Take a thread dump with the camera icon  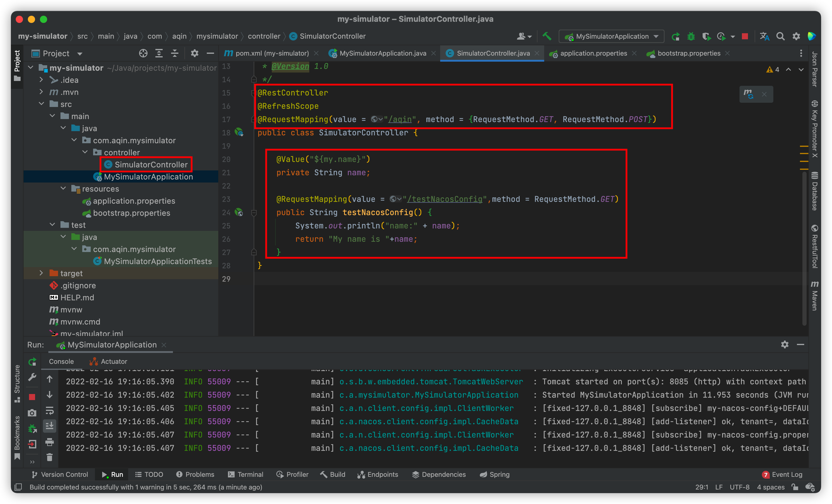[32, 412]
